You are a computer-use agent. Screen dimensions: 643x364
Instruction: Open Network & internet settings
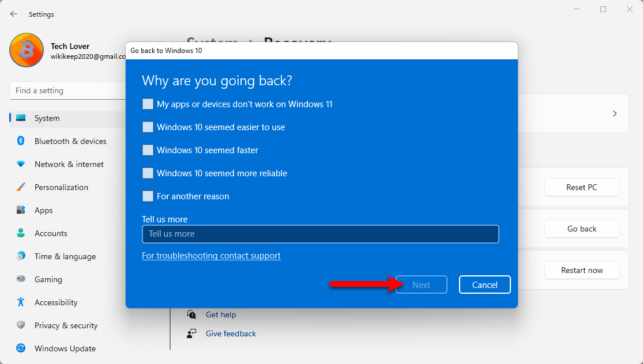tap(67, 164)
